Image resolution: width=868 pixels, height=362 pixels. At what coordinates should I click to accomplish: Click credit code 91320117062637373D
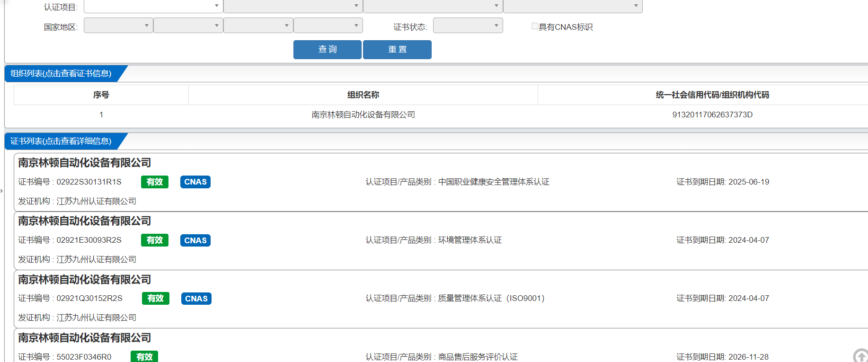tap(712, 115)
